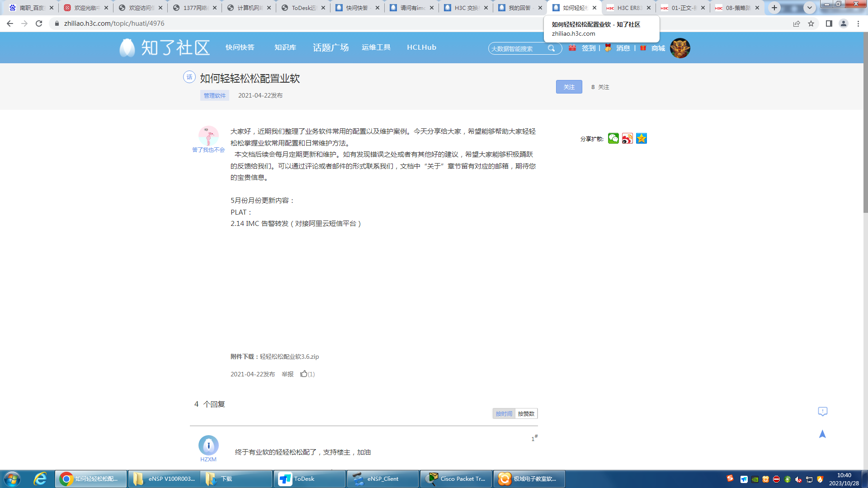Click the back-to-top arrow icon

822,434
